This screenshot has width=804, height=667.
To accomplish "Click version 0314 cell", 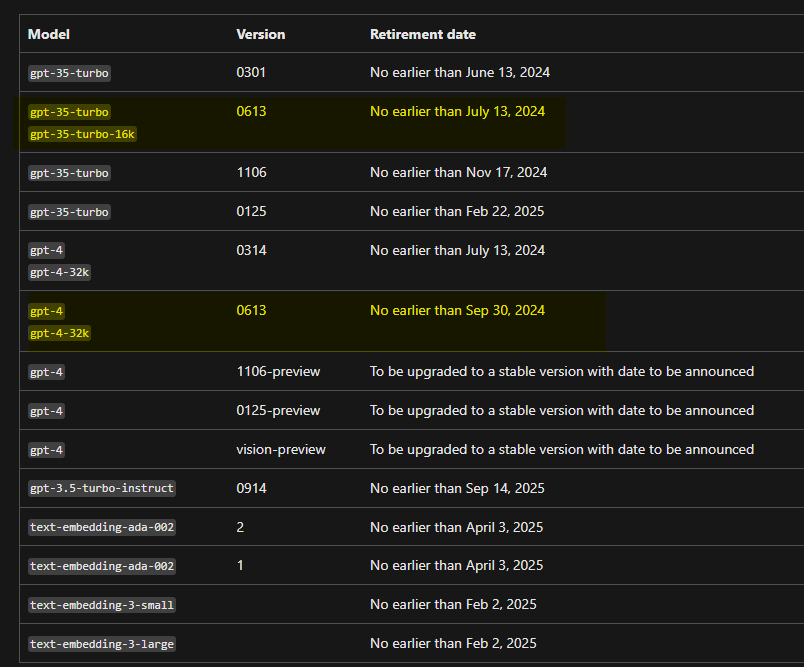I will [x=251, y=250].
